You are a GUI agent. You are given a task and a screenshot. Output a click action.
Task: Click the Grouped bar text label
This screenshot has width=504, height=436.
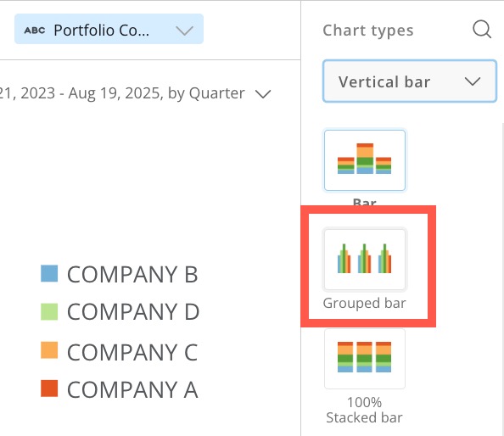pos(365,304)
